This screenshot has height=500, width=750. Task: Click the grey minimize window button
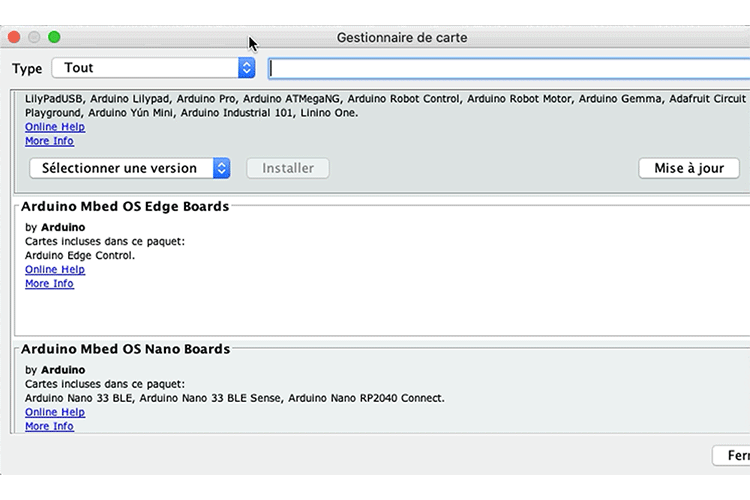[x=34, y=37]
